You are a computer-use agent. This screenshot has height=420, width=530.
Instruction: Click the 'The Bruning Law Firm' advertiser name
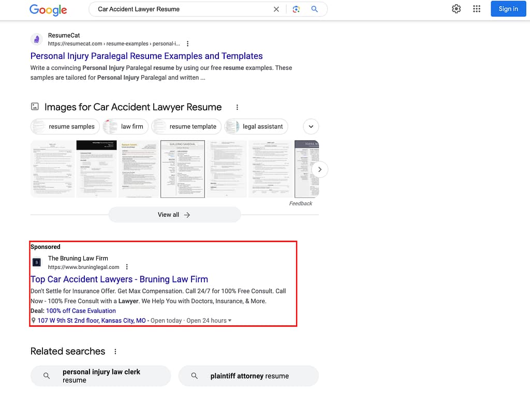pos(78,258)
